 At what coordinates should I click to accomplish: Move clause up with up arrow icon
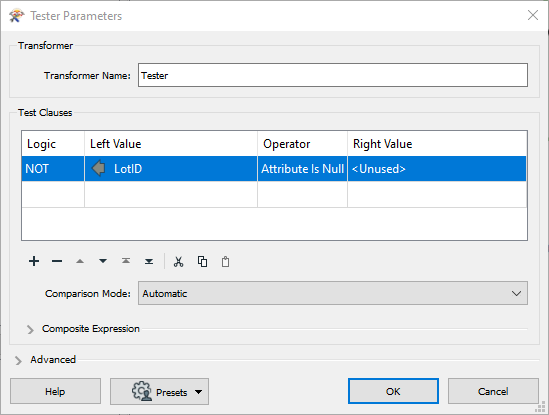pos(80,261)
